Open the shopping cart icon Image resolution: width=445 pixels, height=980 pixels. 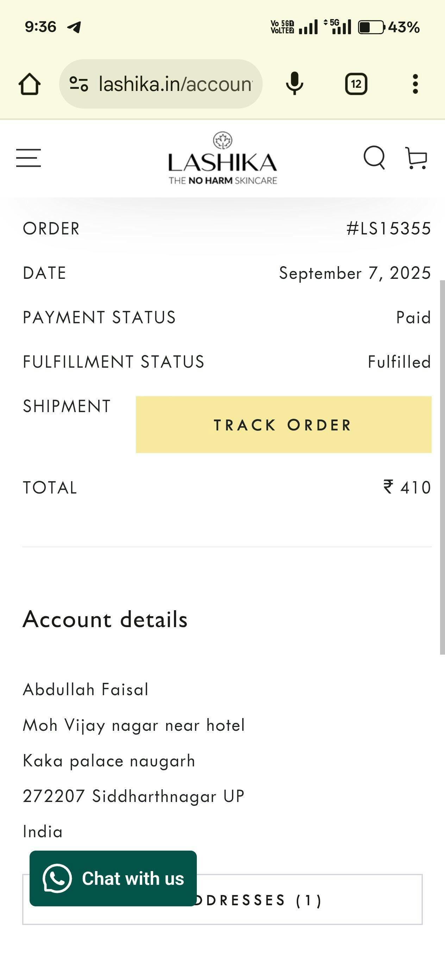pyautogui.click(x=416, y=158)
